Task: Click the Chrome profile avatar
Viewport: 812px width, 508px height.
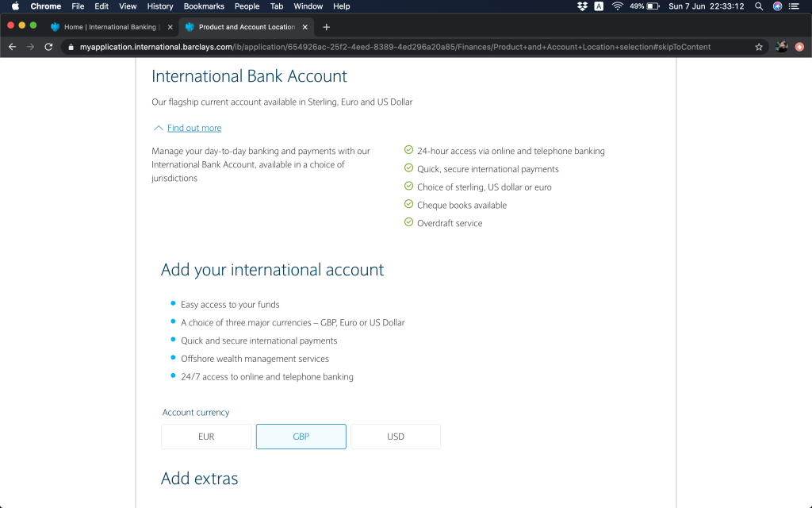Action: tap(781, 47)
